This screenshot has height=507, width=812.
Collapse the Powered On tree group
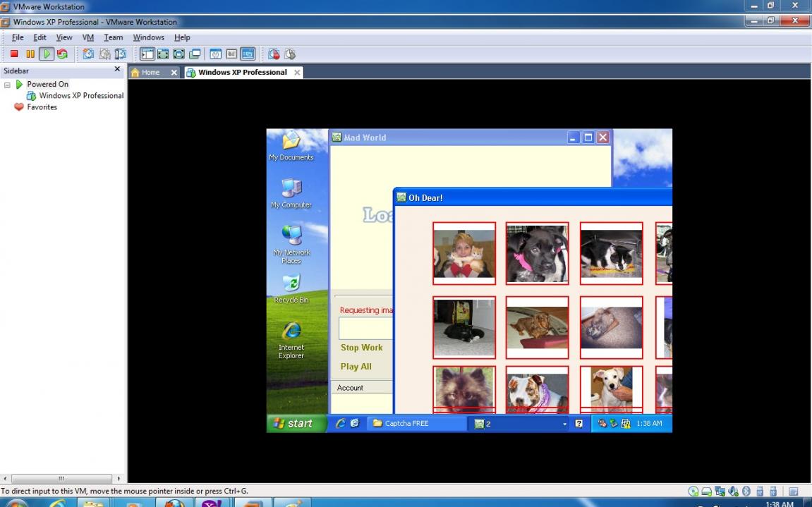tap(8, 85)
